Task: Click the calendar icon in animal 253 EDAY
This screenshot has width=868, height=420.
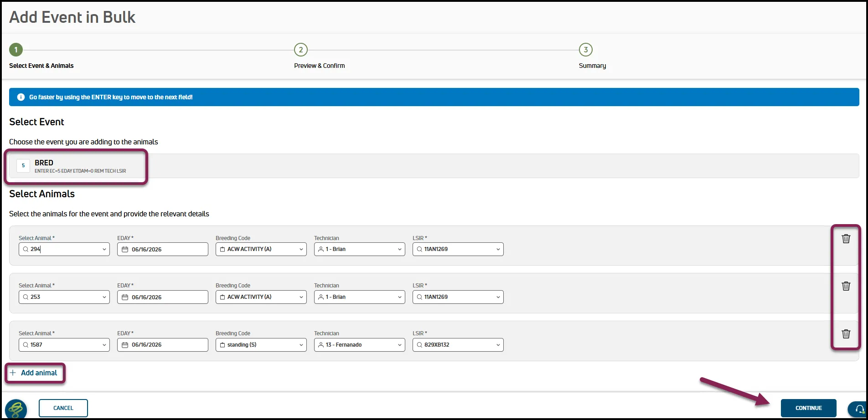Action: point(125,297)
